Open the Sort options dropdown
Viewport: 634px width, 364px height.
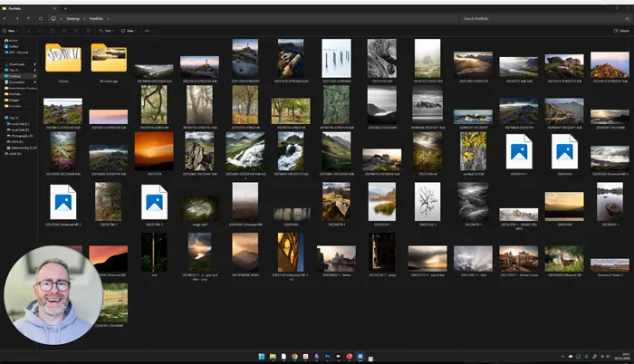tap(108, 30)
